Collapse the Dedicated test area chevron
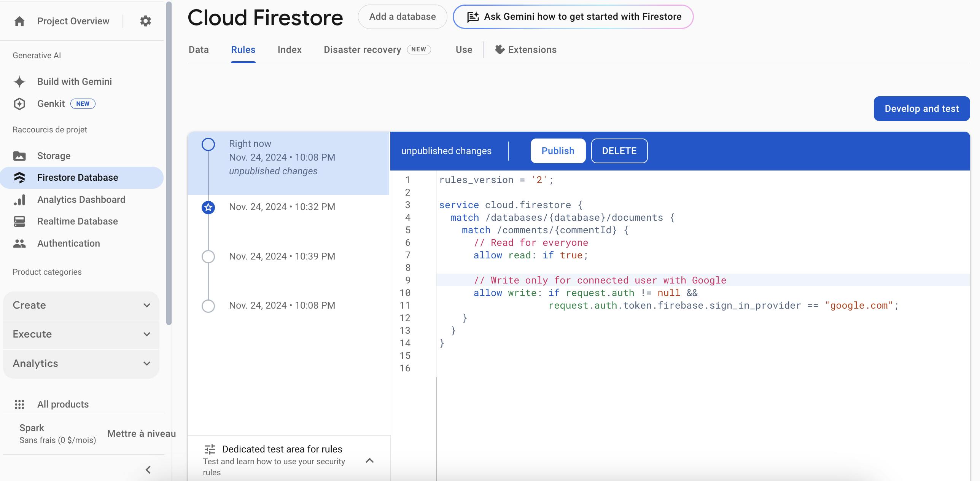The height and width of the screenshot is (481, 980). point(369,461)
